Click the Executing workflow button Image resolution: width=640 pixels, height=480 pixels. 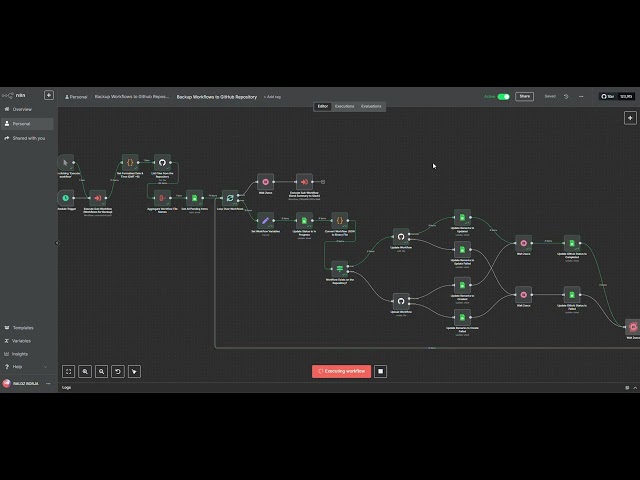341,371
